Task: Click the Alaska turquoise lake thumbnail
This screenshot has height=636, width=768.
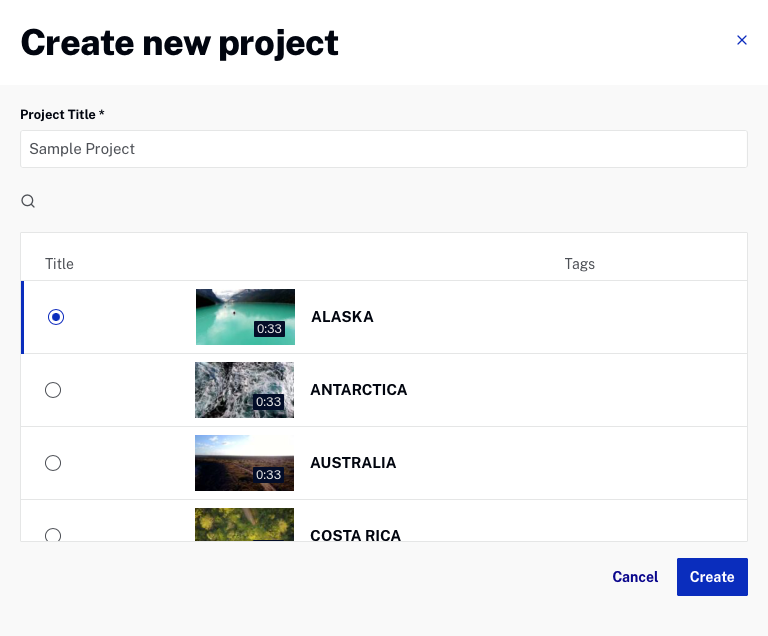Action: click(x=245, y=317)
